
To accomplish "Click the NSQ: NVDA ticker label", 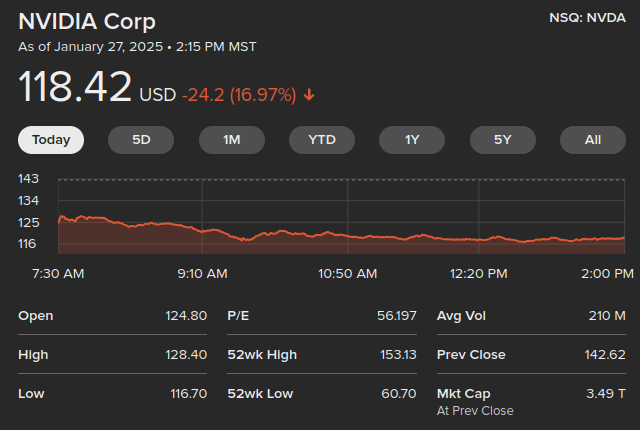I will (587, 17).
